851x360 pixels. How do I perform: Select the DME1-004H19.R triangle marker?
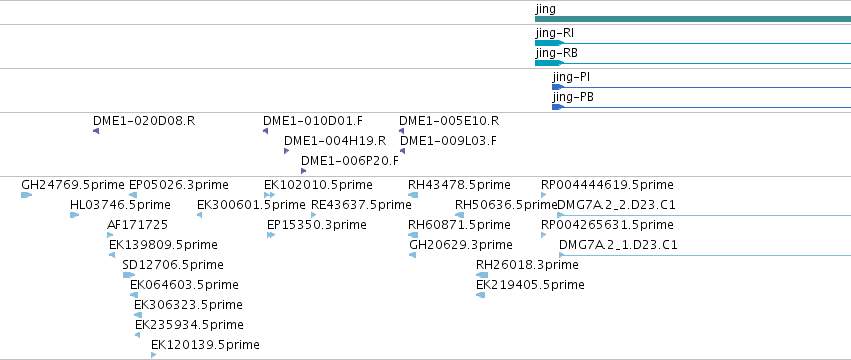[x=287, y=151]
